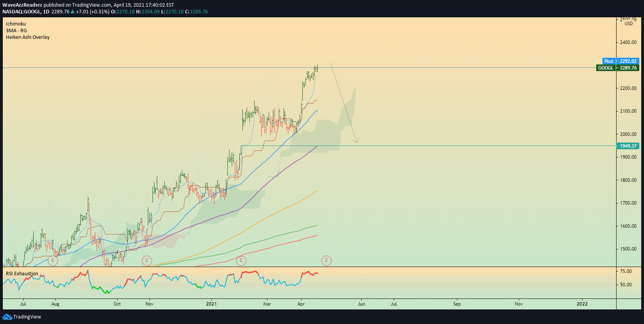Click the WaveAzzReaderz author name
The width and height of the screenshot is (644, 324).
tap(22, 5)
